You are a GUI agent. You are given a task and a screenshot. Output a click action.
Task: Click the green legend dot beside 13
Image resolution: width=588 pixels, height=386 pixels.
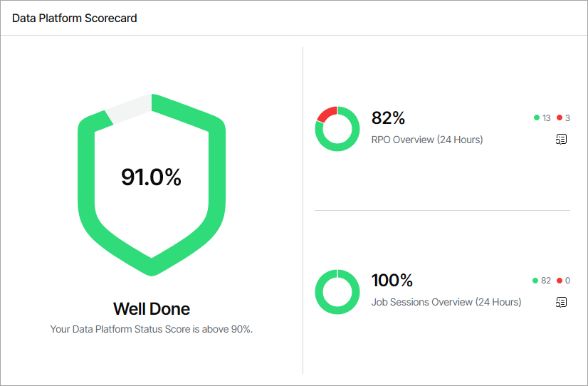click(x=537, y=118)
